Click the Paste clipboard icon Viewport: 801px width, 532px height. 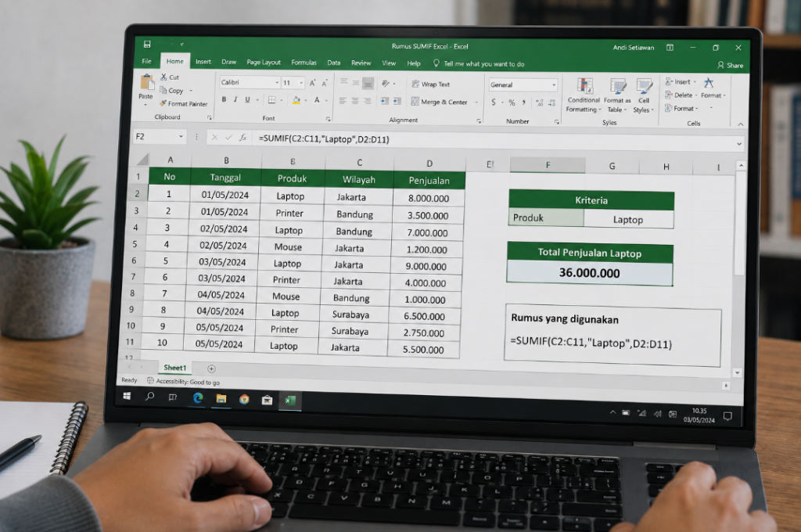(147, 82)
